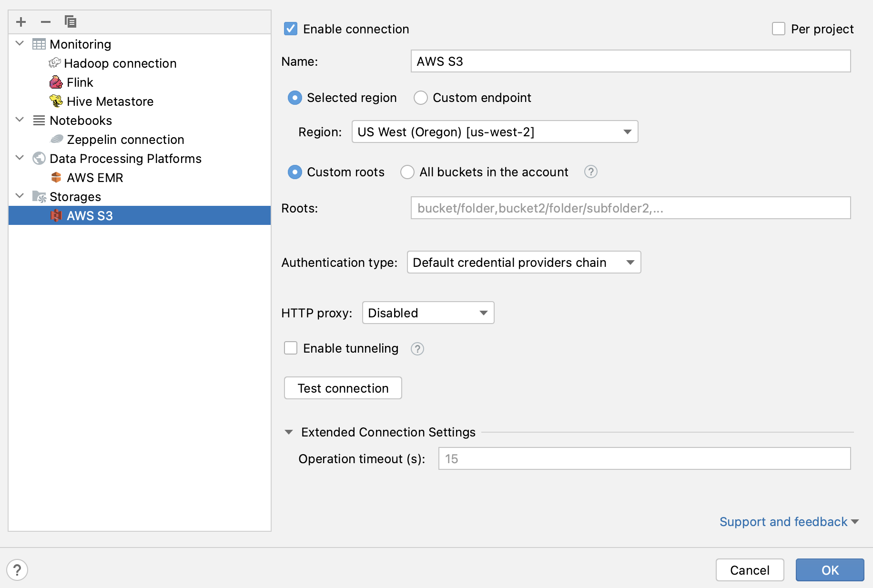Open dialog help question mark button
873x588 pixels.
point(17,570)
